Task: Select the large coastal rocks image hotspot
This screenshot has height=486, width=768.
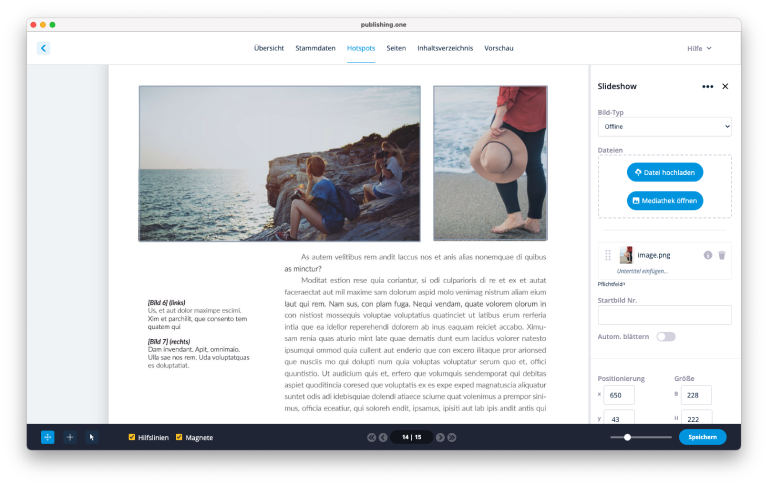Action: 280,164
